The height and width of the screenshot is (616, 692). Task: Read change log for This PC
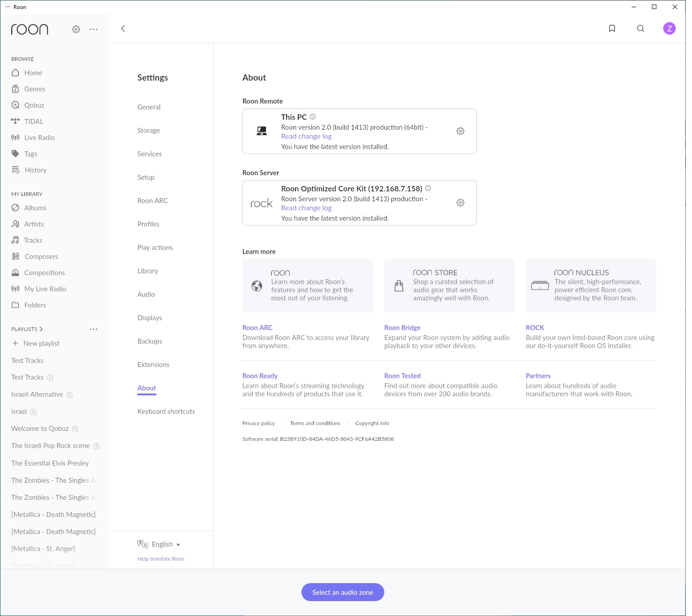(x=306, y=136)
